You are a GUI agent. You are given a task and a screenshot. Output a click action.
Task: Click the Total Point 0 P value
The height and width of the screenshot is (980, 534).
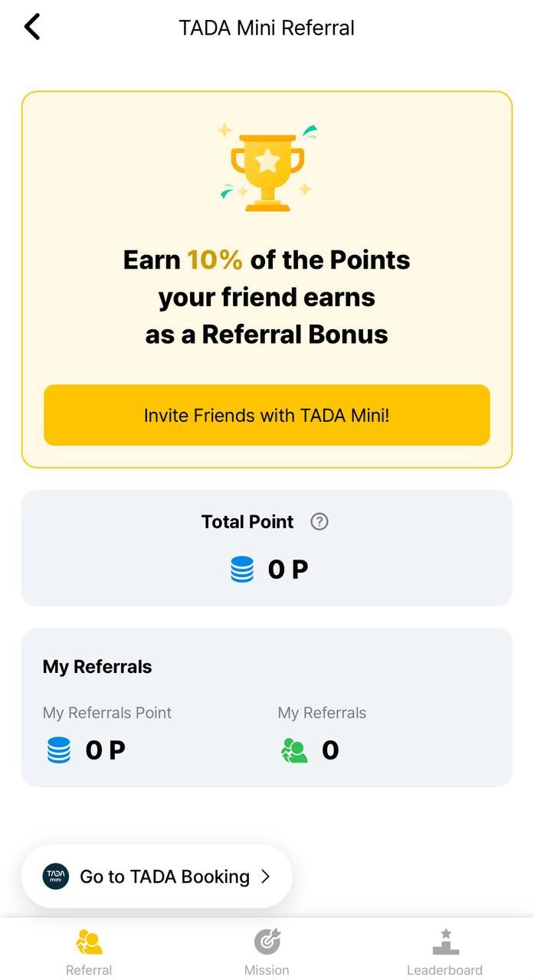coord(287,570)
